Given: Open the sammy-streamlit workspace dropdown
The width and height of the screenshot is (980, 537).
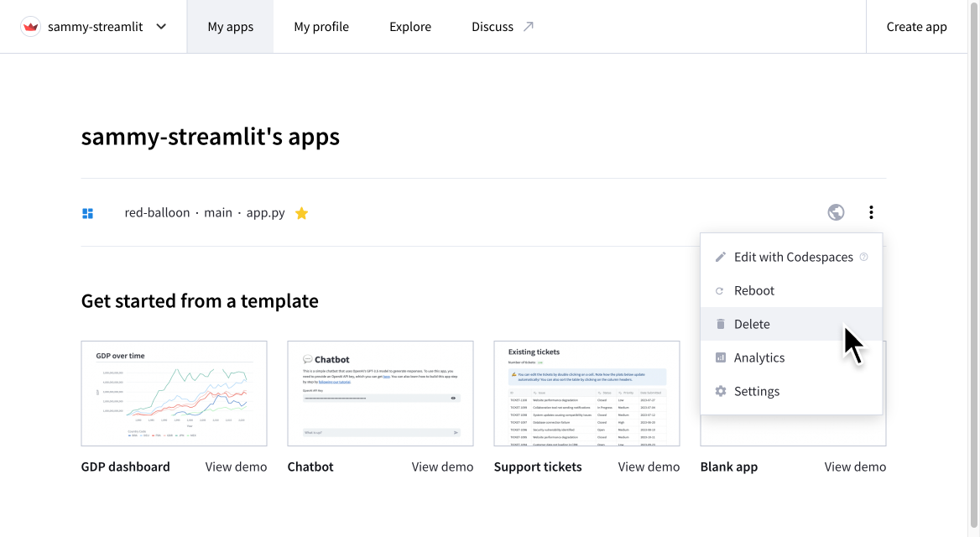Looking at the screenshot, I should point(160,26).
